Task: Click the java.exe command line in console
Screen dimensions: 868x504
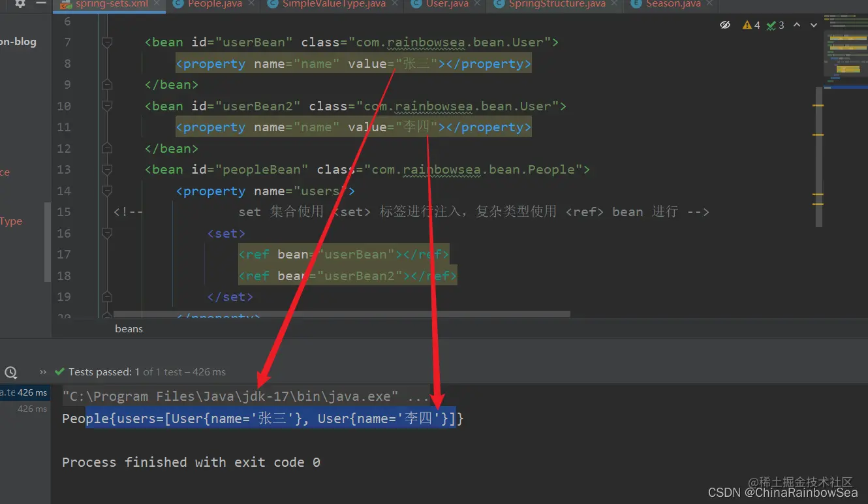Action: [x=246, y=396]
